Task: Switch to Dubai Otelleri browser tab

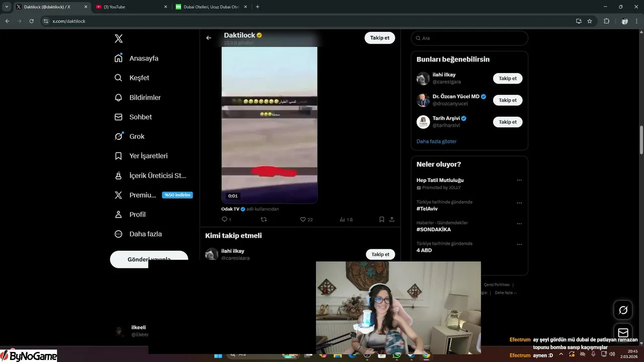Action: [211, 7]
